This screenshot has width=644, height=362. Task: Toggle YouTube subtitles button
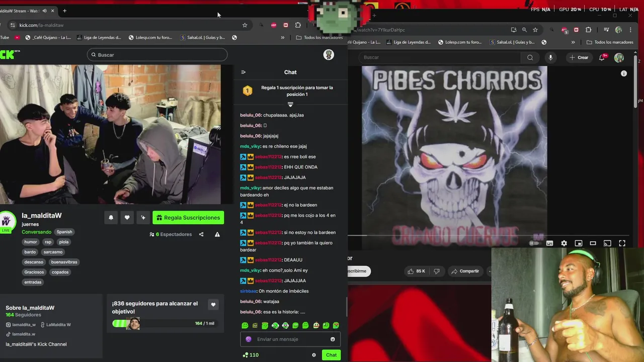tap(549, 243)
